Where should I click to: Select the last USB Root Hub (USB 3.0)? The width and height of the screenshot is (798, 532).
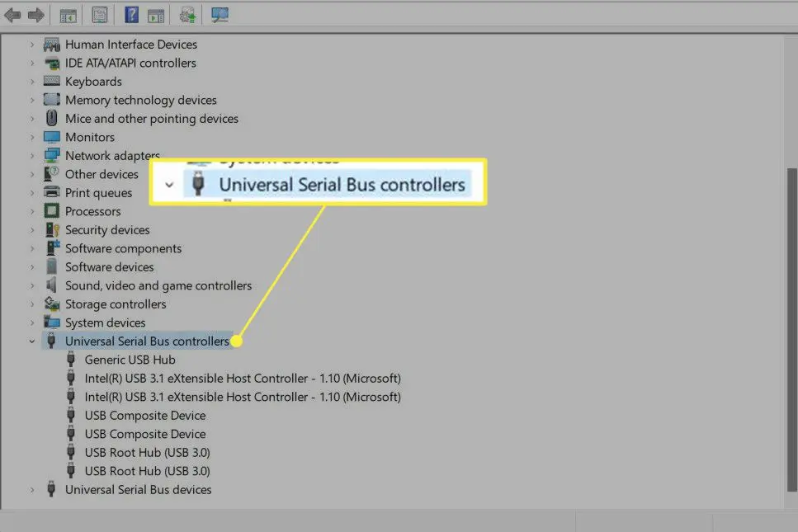(x=147, y=471)
